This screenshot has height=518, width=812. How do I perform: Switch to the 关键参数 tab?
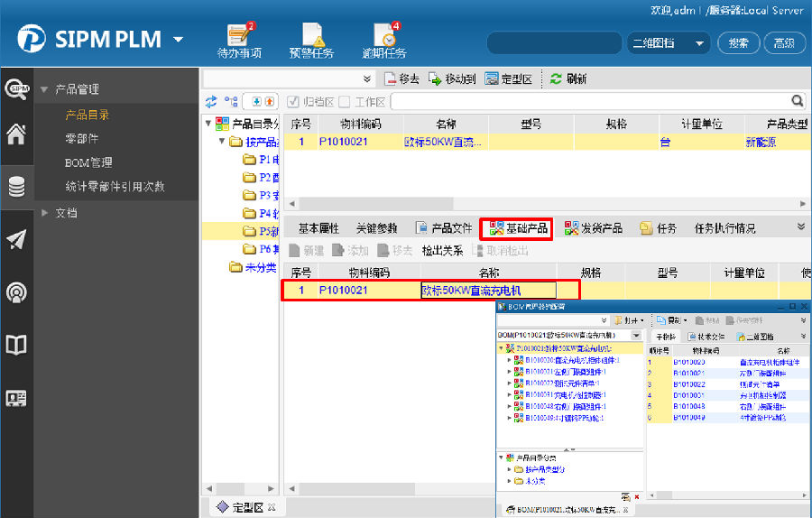pos(376,228)
